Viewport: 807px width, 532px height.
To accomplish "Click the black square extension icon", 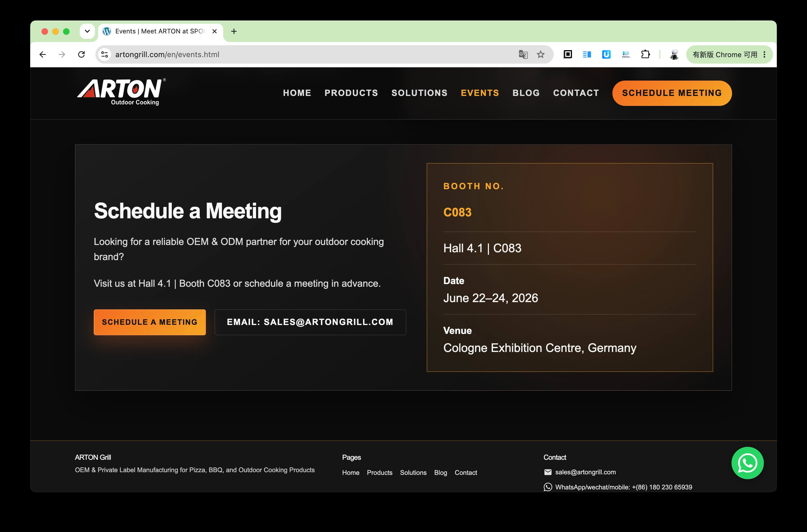I will [568, 54].
